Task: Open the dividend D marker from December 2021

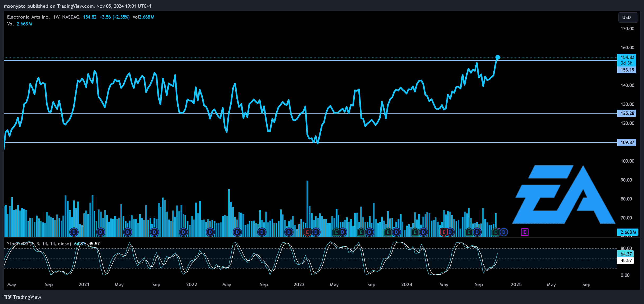Action: tap(183, 232)
